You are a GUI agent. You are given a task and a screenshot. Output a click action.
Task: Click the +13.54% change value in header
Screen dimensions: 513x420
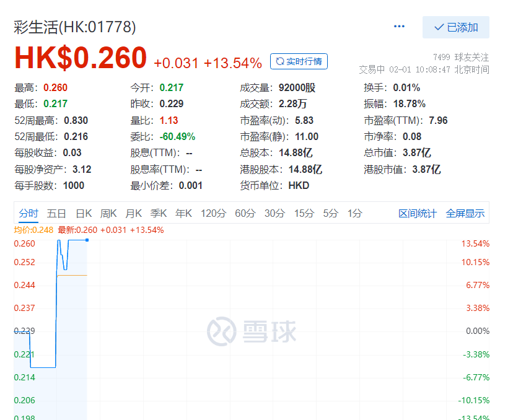(x=232, y=63)
